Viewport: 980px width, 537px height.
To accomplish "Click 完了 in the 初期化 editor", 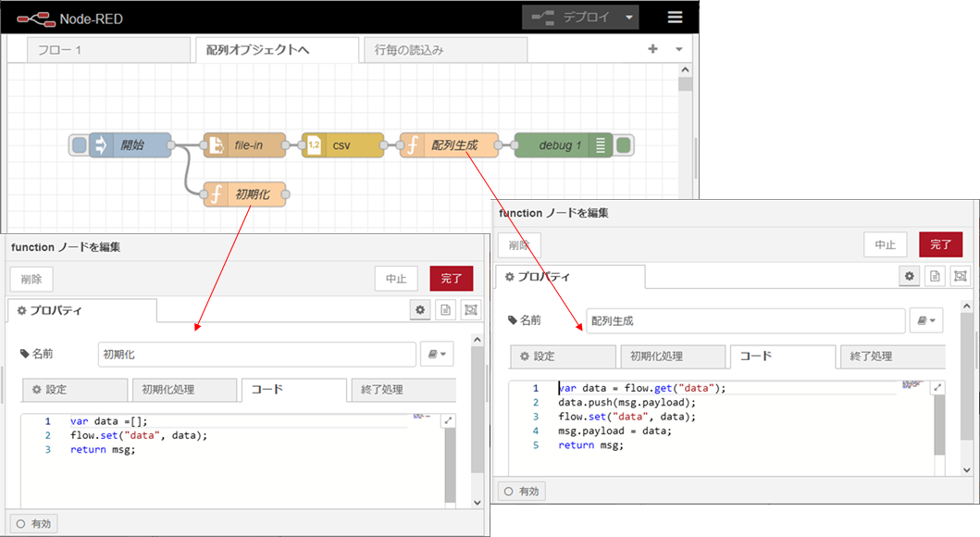I will [451, 279].
